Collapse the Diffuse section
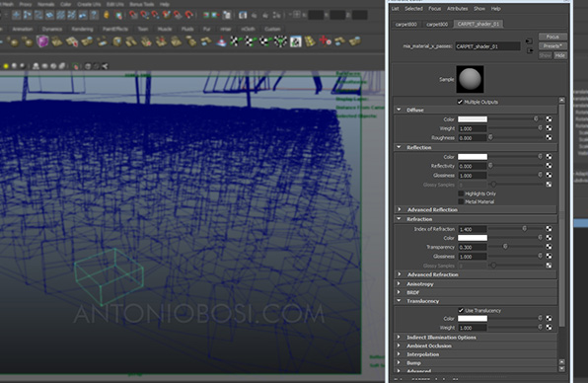The image size is (588, 383). coord(399,110)
